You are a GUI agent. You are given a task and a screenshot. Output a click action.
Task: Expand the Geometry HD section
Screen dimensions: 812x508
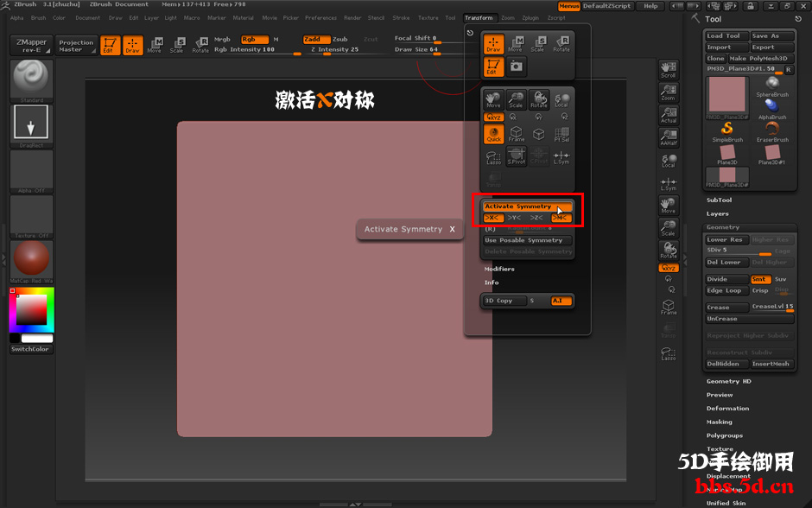[x=728, y=381]
